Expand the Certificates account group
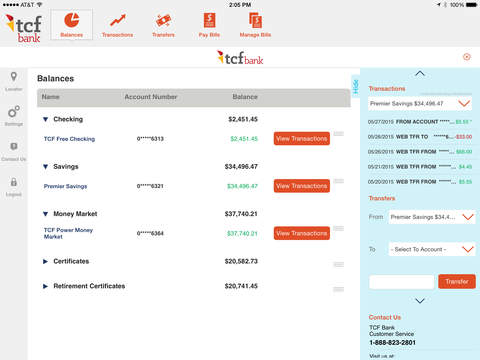480x360 pixels. (45, 261)
